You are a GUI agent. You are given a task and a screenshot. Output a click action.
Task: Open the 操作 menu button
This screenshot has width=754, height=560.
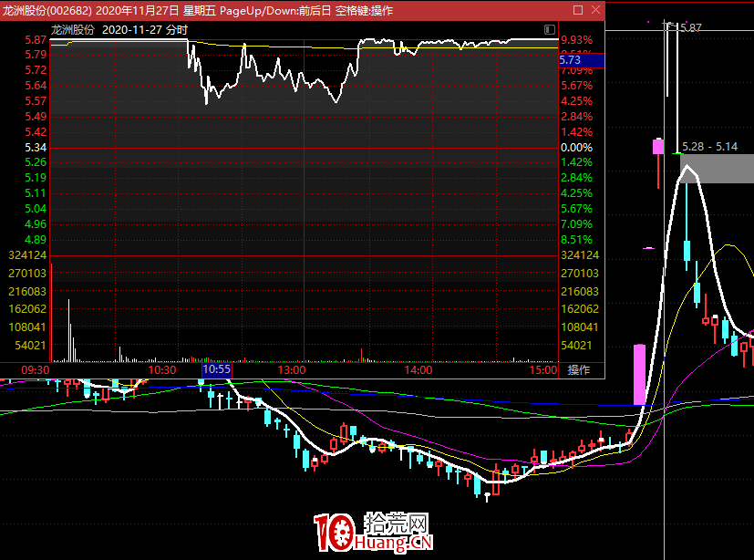pyautogui.click(x=578, y=370)
